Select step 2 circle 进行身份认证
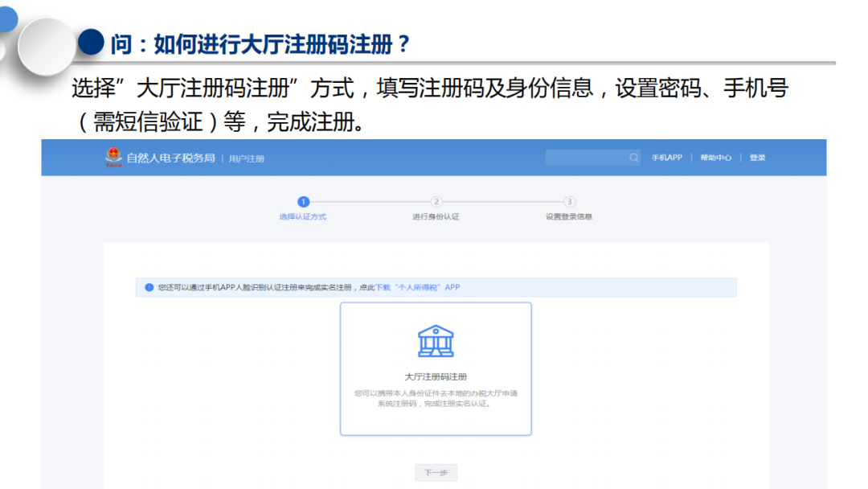This screenshot has width=868, height=489. tap(436, 202)
